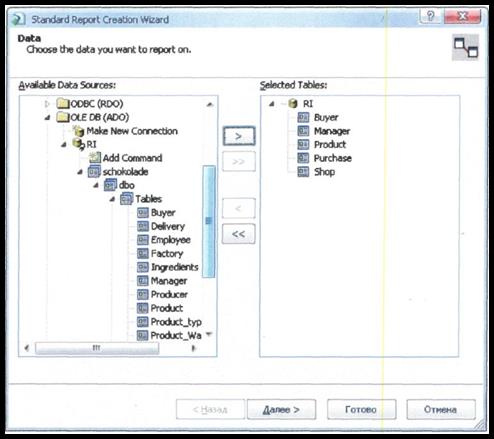Click the Factory table icon
494x439 pixels.
pyautogui.click(x=143, y=253)
